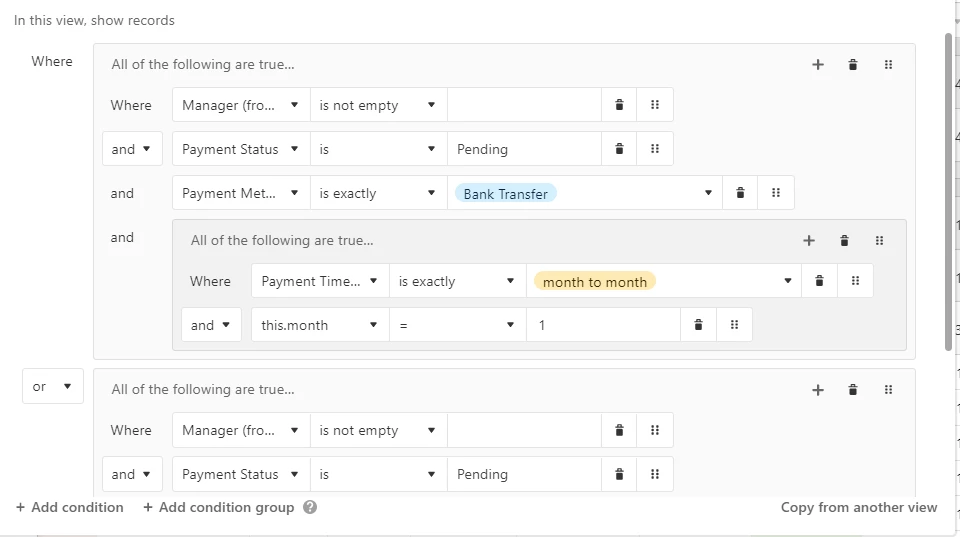The image size is (960, 537).
Task: Delete the first top-level condition group
Action: (853, 65)
